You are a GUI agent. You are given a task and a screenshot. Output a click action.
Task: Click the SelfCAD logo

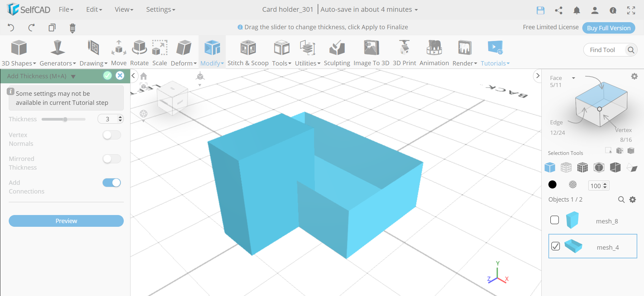point(29,9)
